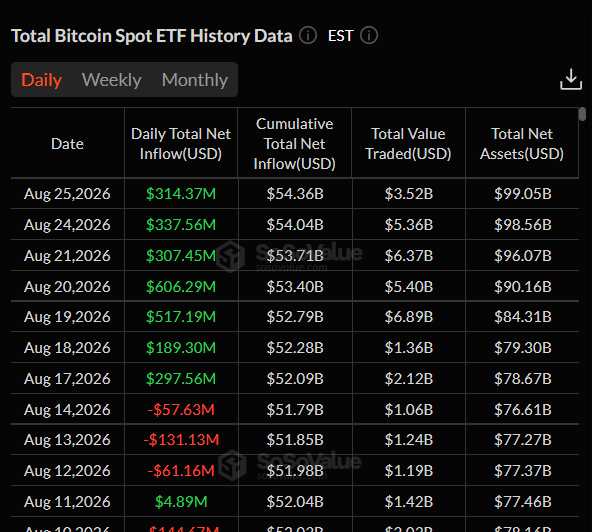
Task: Select the Aug 24,2026 date cell
Action: tap(67, 225)
